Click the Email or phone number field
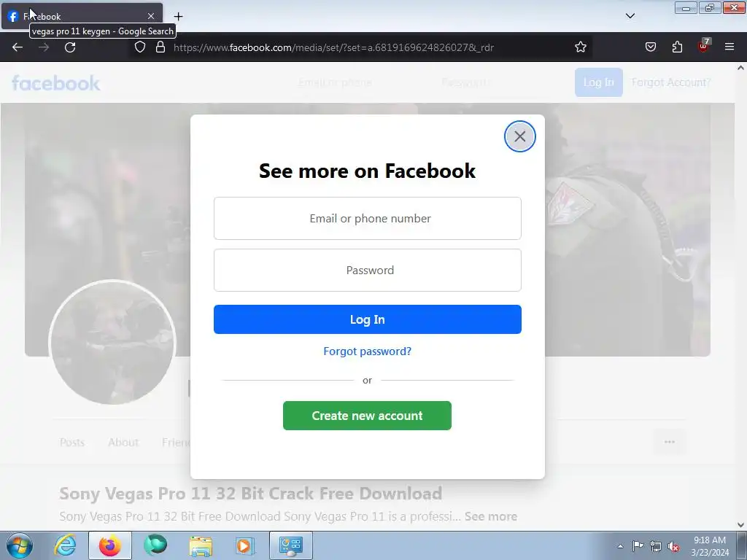 (368, 219)
